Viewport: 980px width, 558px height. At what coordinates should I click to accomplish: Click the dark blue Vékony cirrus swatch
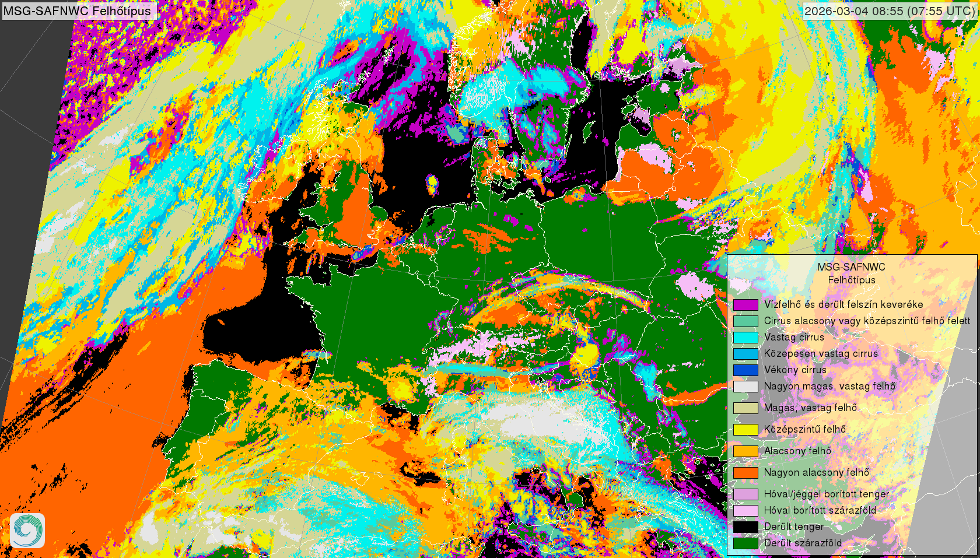coord(745,370)
